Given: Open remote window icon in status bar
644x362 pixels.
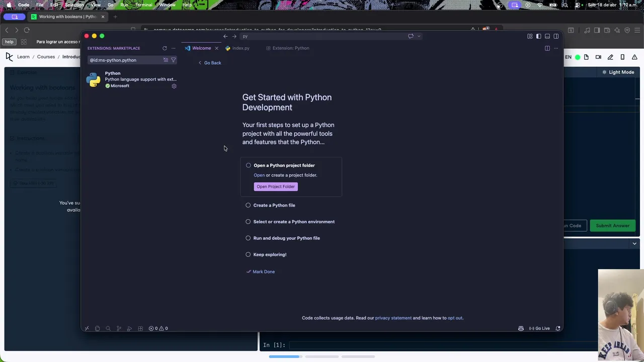Looking at the screenshot, I should pyautogui.click(x=87, y=328).
